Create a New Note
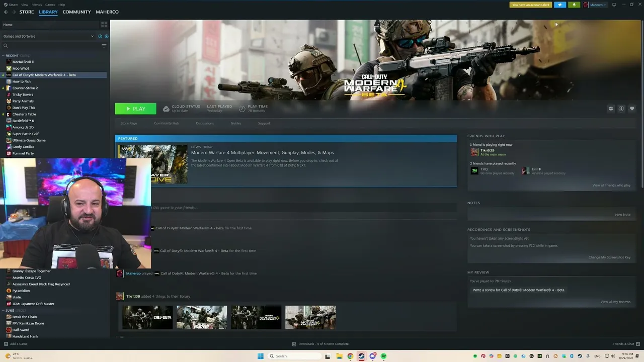The height and width of the screenshot is (362, 644). tap(622, 215)
